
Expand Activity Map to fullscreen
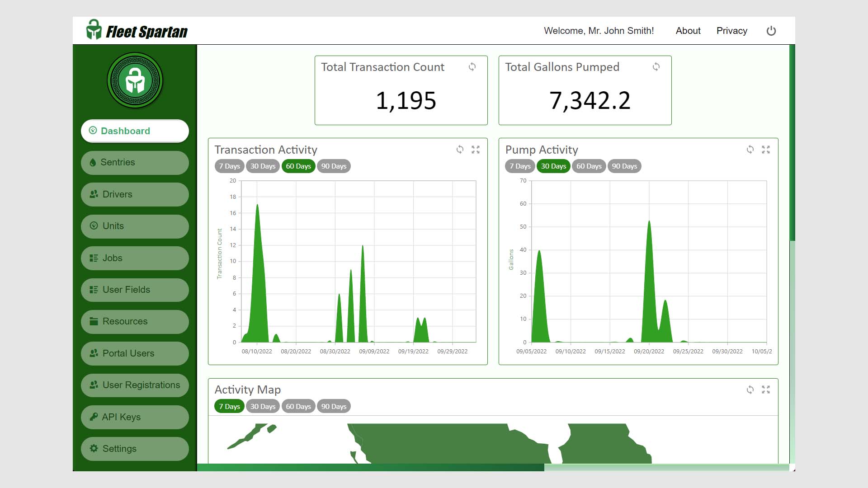[x=766, y=389]
